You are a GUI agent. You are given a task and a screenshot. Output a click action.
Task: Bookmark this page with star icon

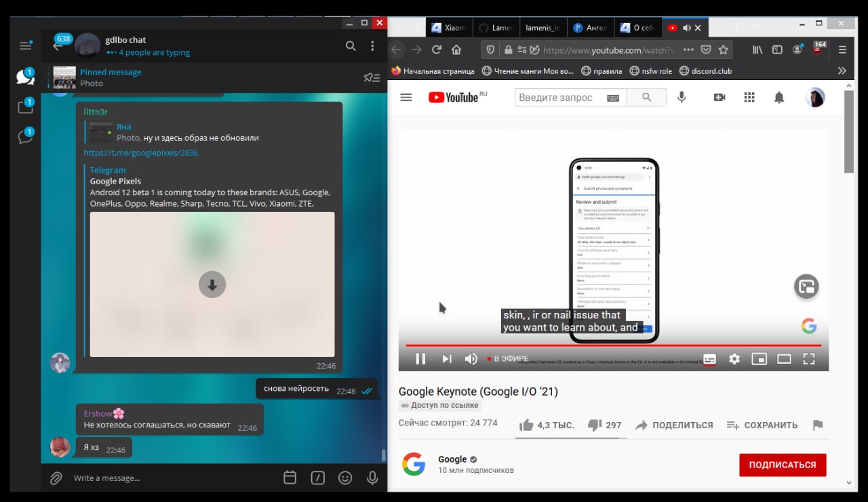point(724,49)
